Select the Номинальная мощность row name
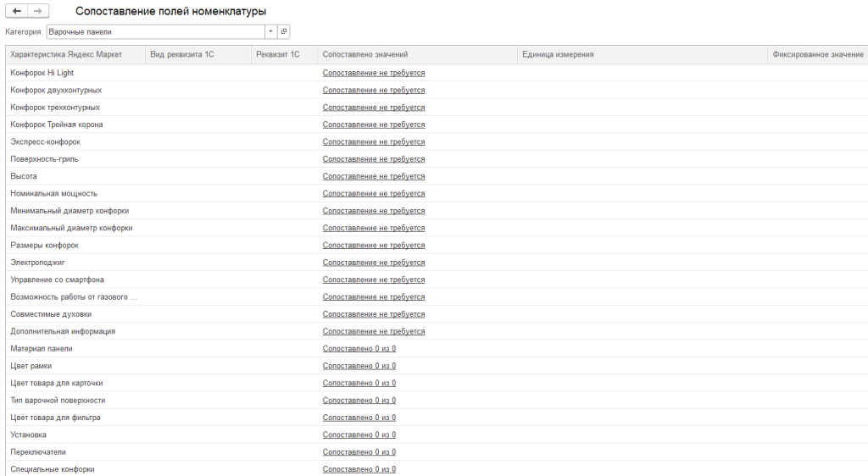 point(53,193)
